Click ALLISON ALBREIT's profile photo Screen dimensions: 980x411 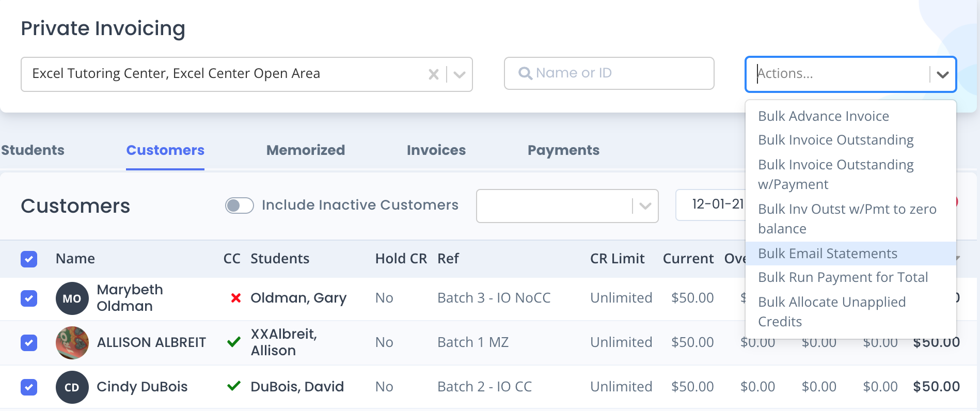coord(72,343)
